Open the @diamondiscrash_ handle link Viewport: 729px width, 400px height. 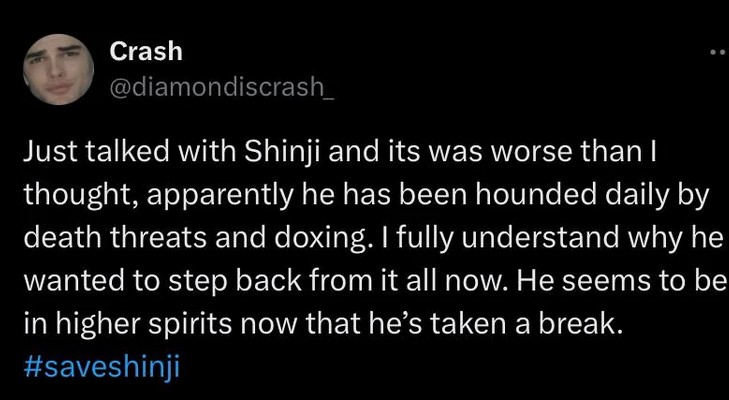(x=221, y=87)
